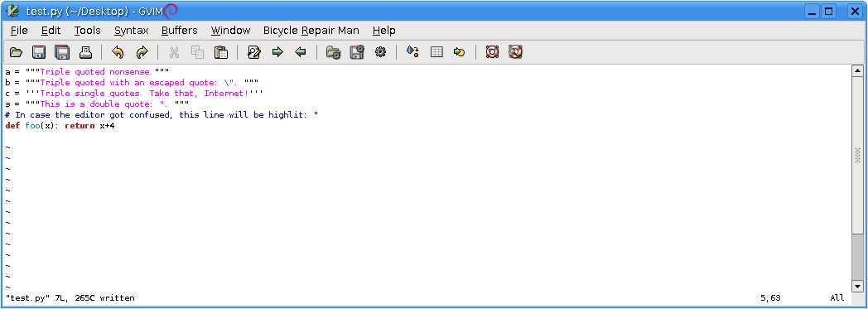The width and height of the screenshot is (868, 309).
Task: Click the 'This is a double quote' line
Action: click(97, 104)
